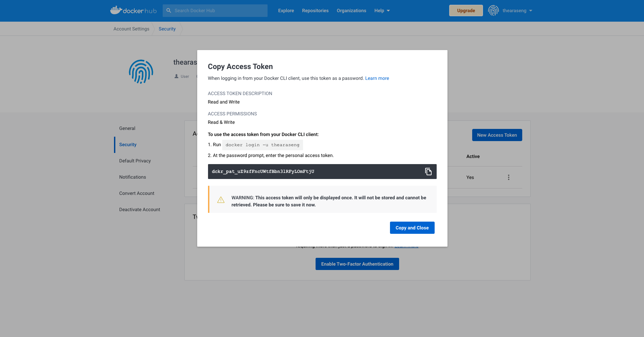Open the three-dot menu for the active token
The height and width of the screenshot is (337, 644).
click(508, 177)
